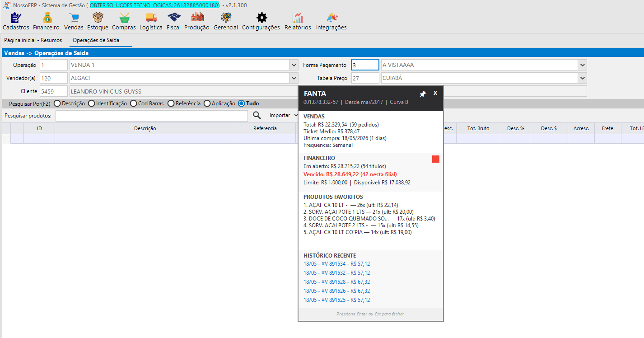Image resolution: width=644 pixels, height=338 pixels.
Task: Open the Compras basket icon
Action: point(124,18)
